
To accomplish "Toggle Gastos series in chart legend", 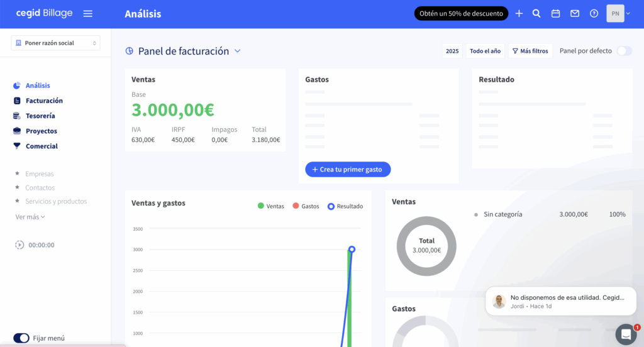I will pos(306,206).
